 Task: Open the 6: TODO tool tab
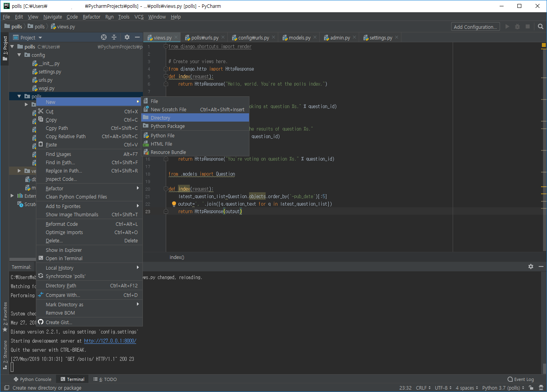(x=105, y=379)
